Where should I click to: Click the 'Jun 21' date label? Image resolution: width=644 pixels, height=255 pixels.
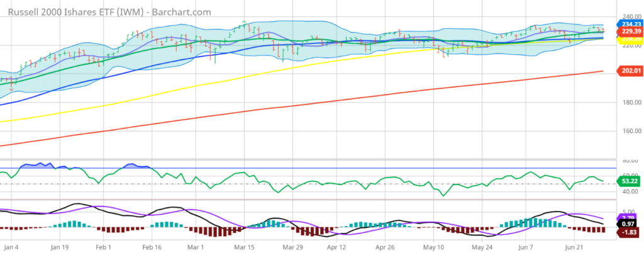pos(574,247)
